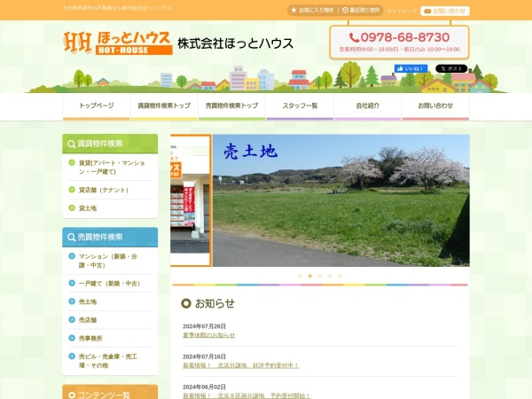Click magnifier icon in 売買物件検索 header
Screen dimensions: 532x399
point(71,237)
